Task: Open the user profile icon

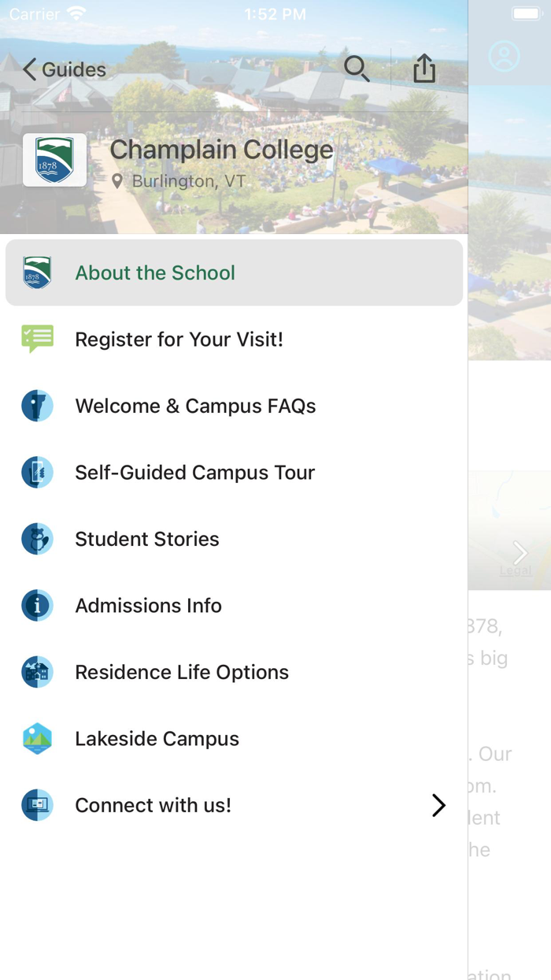Action: pos(504,56)
